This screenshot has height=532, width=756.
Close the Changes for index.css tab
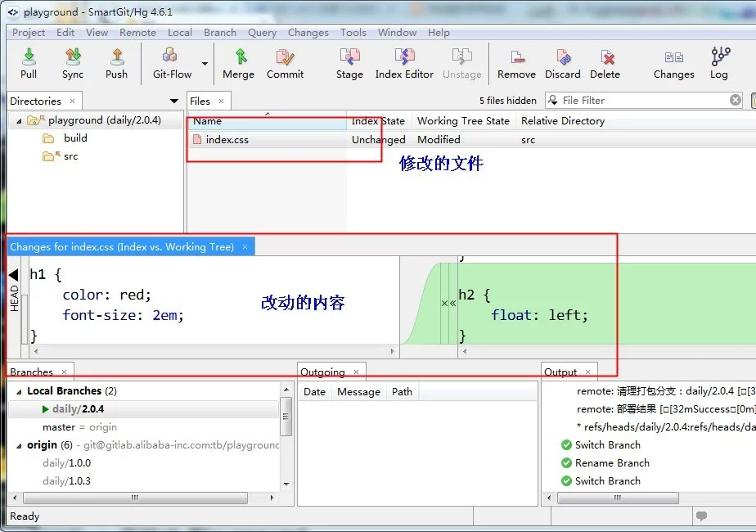(245, 247)
